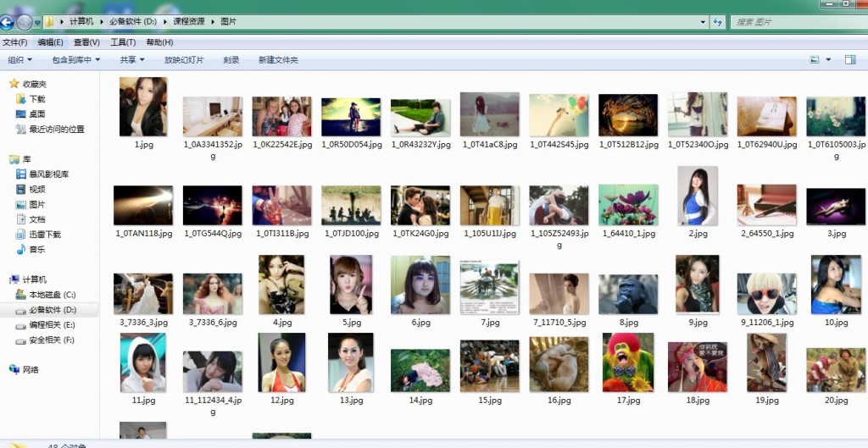Select thumbnail of 2_64550_1.jpg

766,205
